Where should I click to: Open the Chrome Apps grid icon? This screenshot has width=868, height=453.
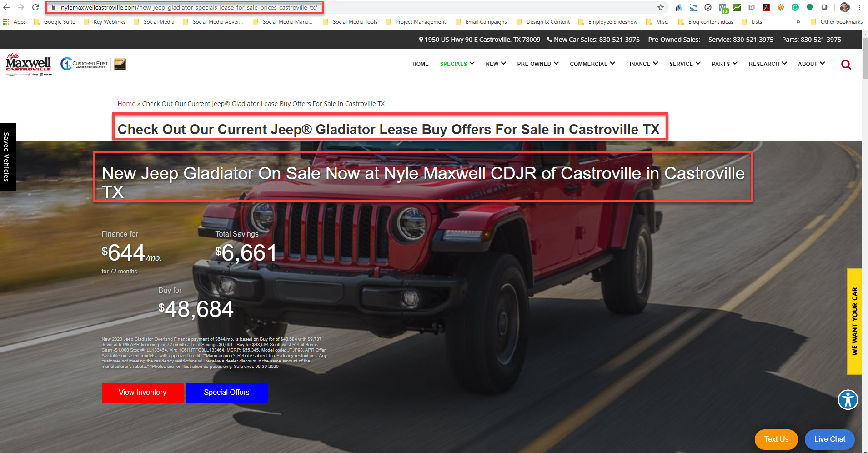[x=6, y=21]
